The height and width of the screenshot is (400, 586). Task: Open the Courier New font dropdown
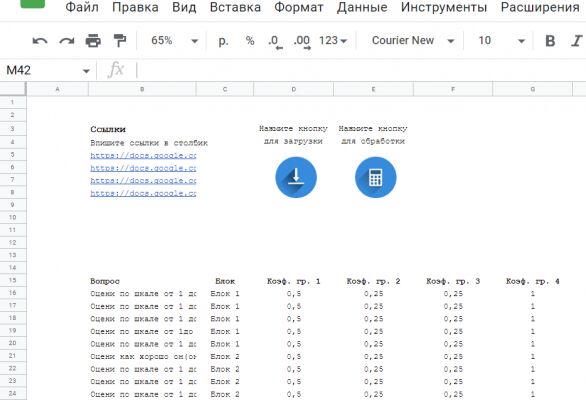pos(413,40)
